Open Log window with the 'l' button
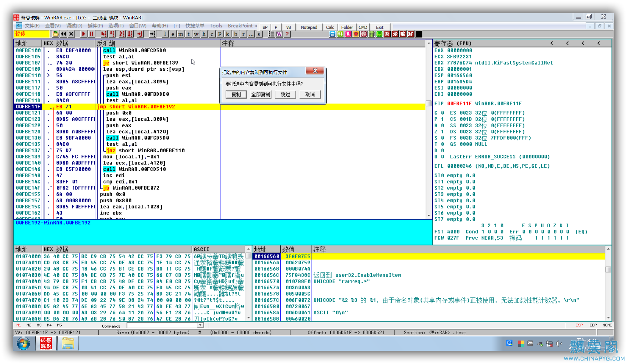The height and width of the screenshot is (364, 627). pos(165,34)
